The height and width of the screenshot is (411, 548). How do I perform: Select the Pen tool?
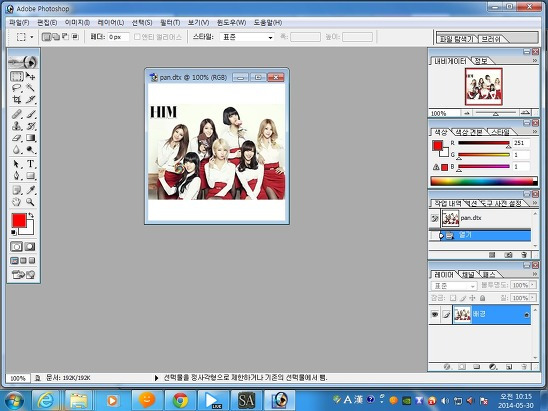click(16, 175)
